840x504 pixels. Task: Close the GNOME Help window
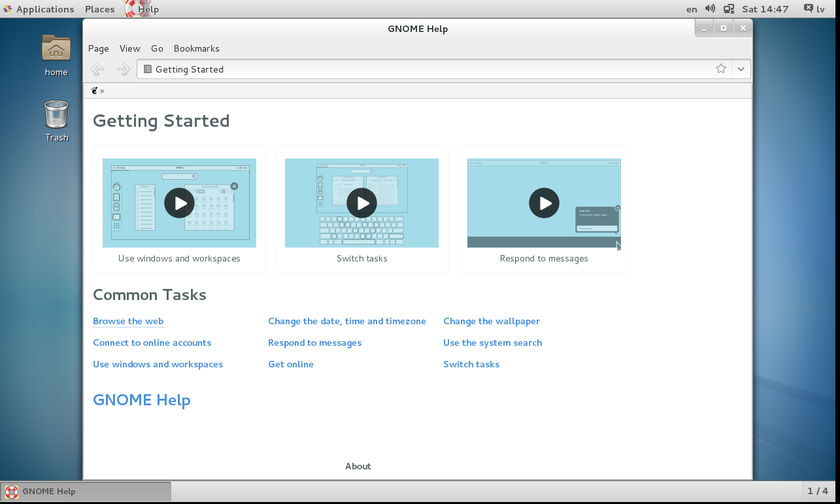742,28
